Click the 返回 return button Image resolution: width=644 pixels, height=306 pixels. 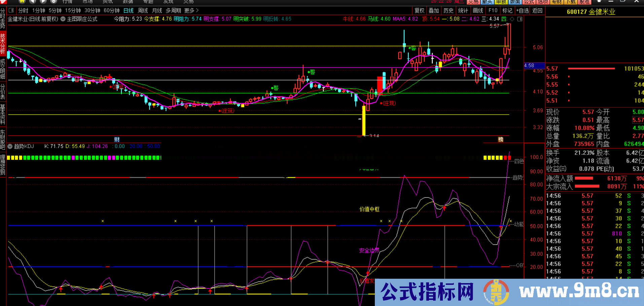[x=537, y=10]
